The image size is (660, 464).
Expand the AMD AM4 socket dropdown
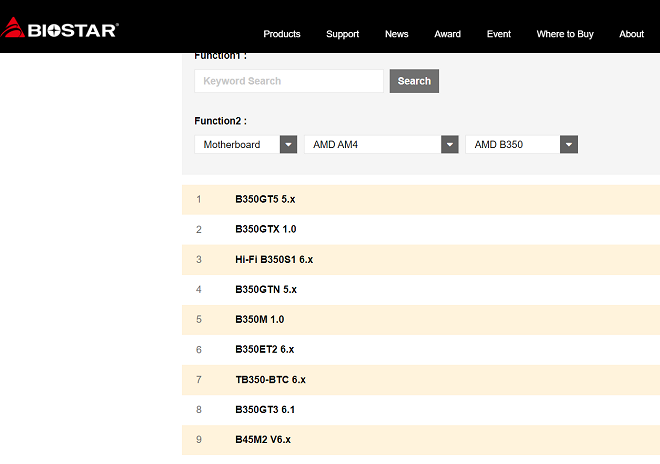coord(381,145)
